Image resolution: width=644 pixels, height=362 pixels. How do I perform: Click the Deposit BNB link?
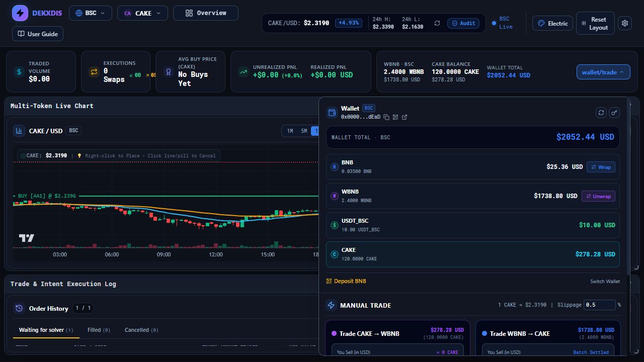tap(346, 281)
